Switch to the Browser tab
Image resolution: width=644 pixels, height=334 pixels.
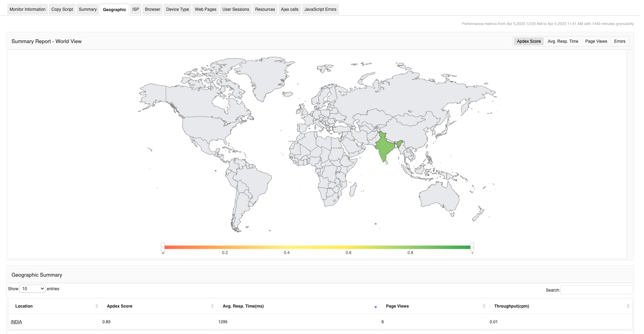click(x=152, y=9)
